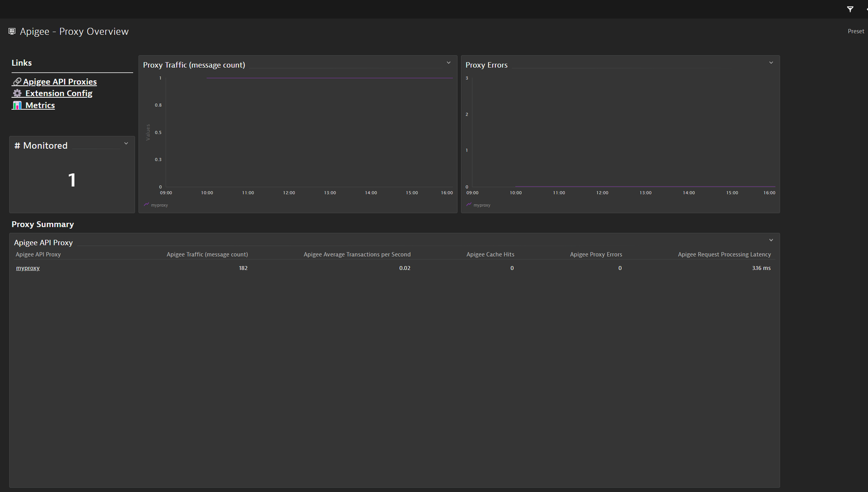Click the Apigee API Proxy table title
This screenshot has width=868, height=492.
[x=43, y=243]
